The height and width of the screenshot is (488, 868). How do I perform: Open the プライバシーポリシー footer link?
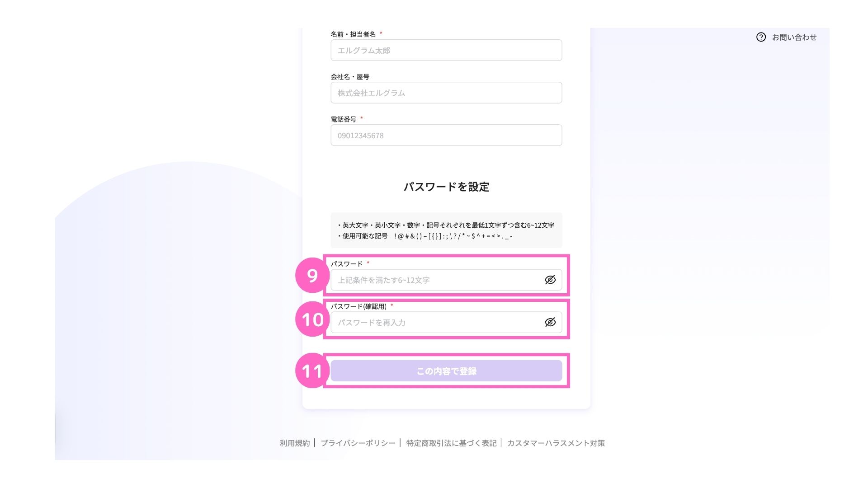358,443
